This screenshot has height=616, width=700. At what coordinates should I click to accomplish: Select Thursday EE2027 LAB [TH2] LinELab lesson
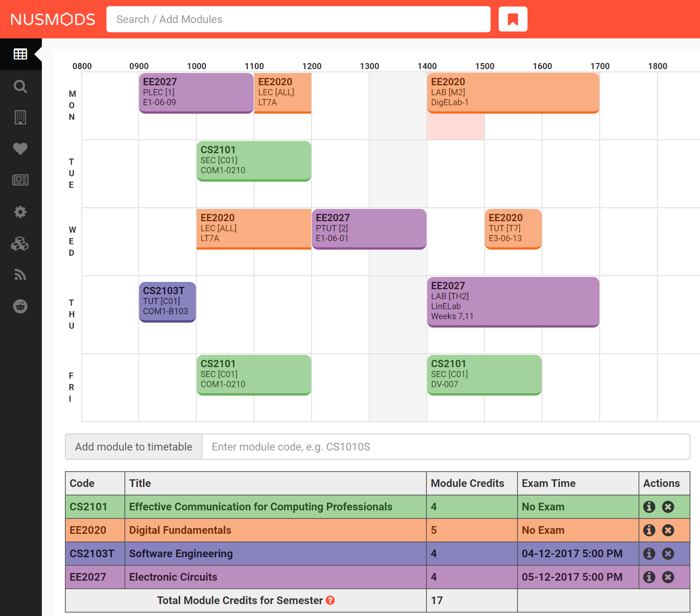(x=513, y=302)
